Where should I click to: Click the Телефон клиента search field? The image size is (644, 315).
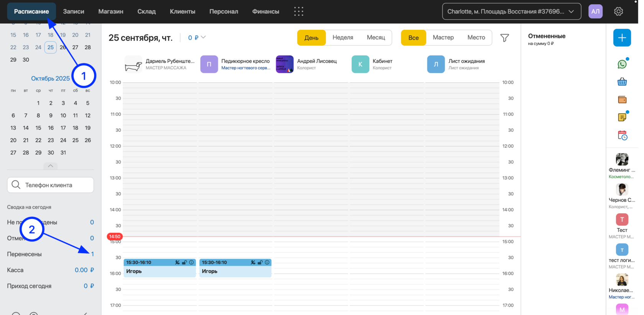[x=50, y=185]
